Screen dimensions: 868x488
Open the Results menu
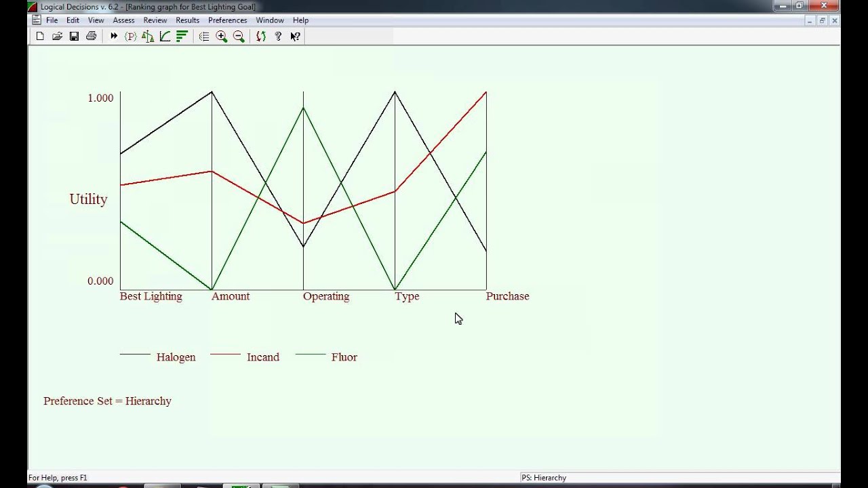188,20
